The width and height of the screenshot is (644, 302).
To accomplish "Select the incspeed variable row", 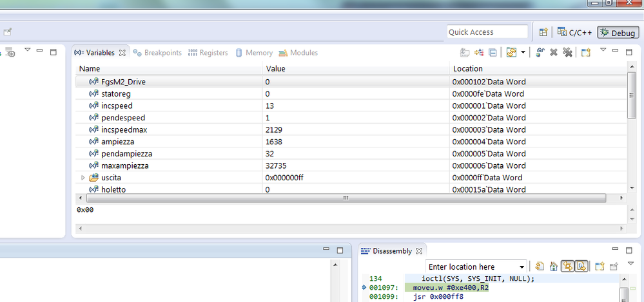I will (351, 106).
